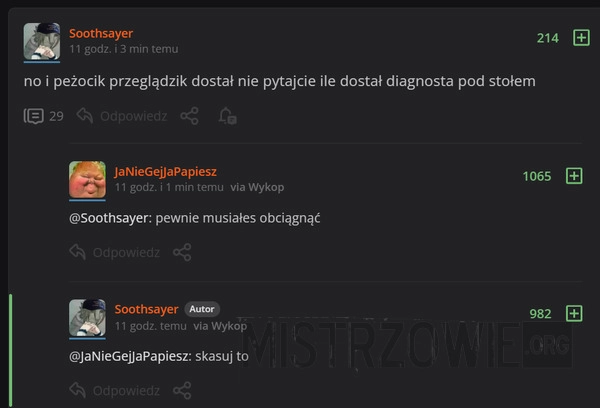Click the @JaNieGejJaPapiesz mention in the reply
This screenshot has width=600, height=408.
pos(130,356)
